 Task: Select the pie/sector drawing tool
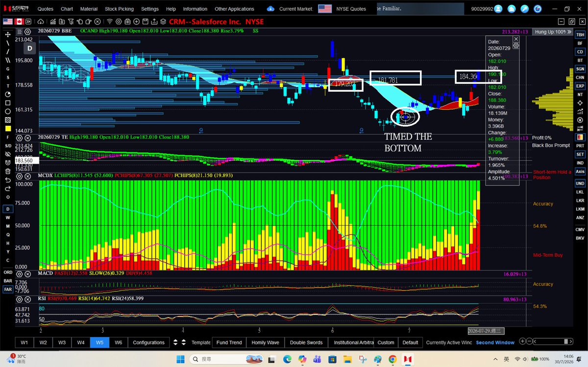coord(8,94)
